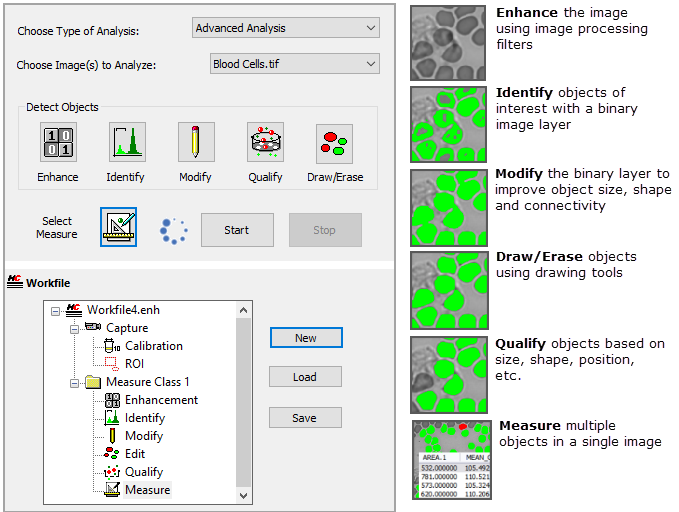Click the Qualify objects icon
The height and width of the screenshot is (512, 679).
pyautogui.click(x=265, y=143)
